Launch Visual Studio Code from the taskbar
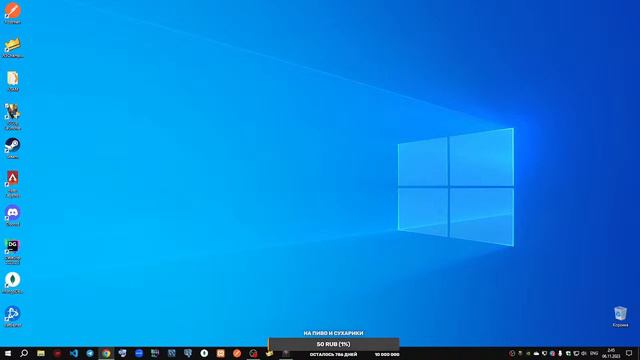 click(73, 353)
